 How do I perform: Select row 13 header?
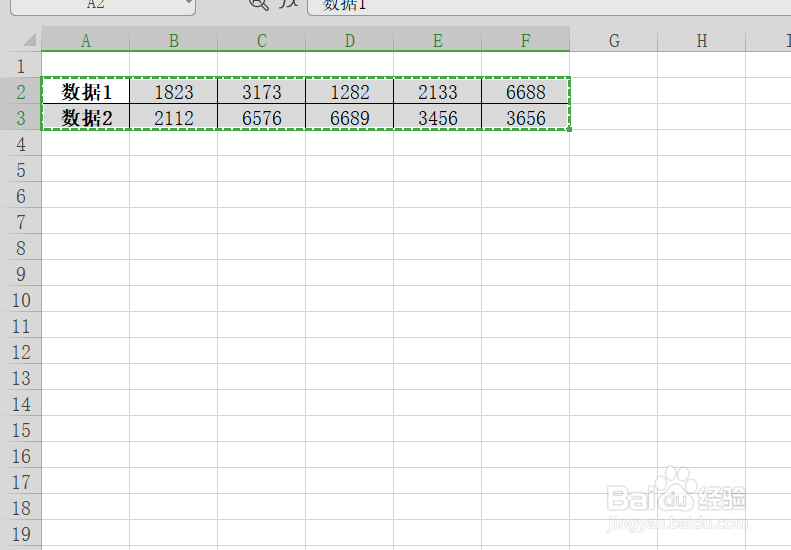tap(21, 377)
